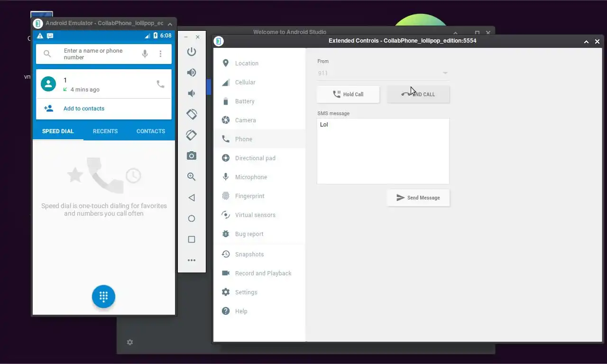Open Help in Extended Controls sidebar
This screenshot has width=607, height=364.
click(259, 311)
